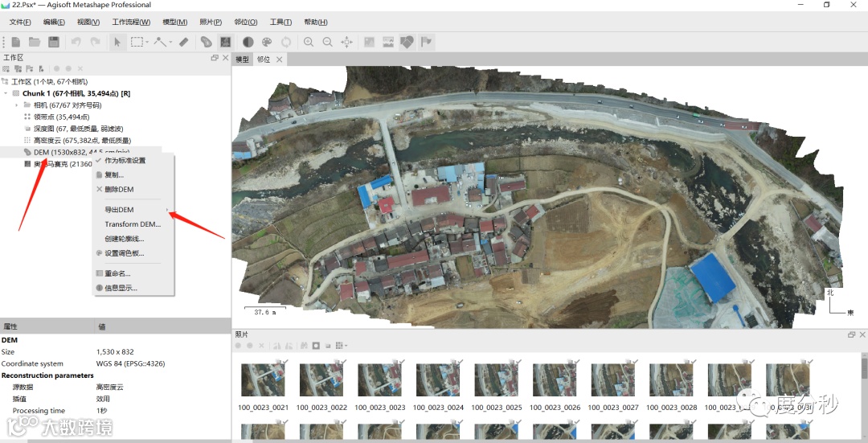Select the ruler measurement tool
Screen dimensions: 868x443
pyautogui.click(x=183, y=42)
